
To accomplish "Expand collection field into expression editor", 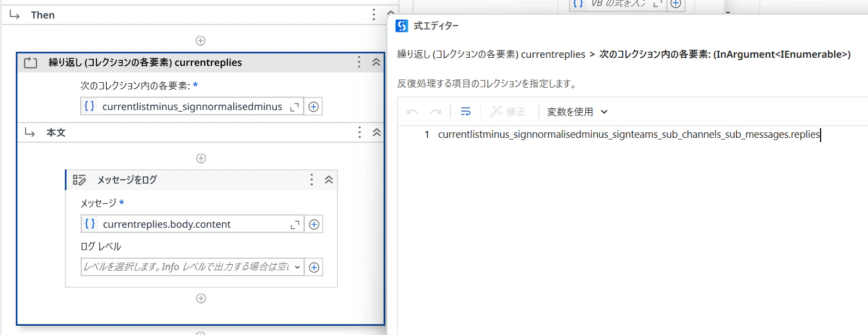I will click(294, 107).
